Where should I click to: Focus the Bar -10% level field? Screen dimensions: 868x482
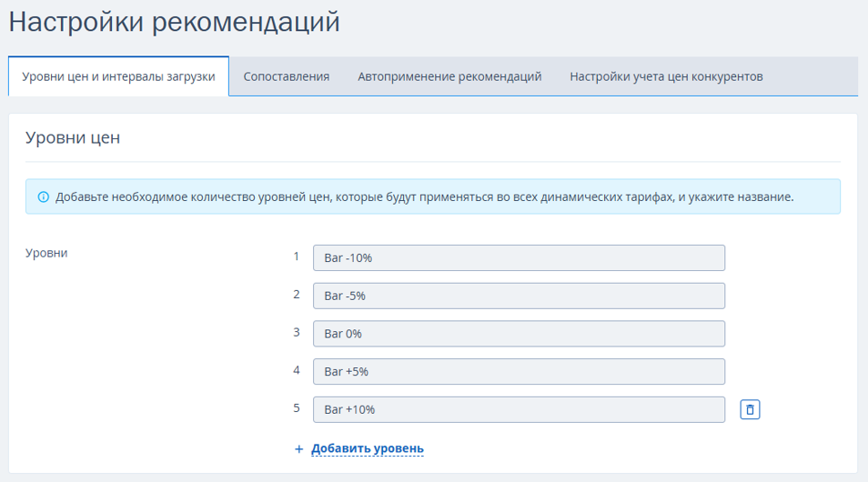pos(519,258)
